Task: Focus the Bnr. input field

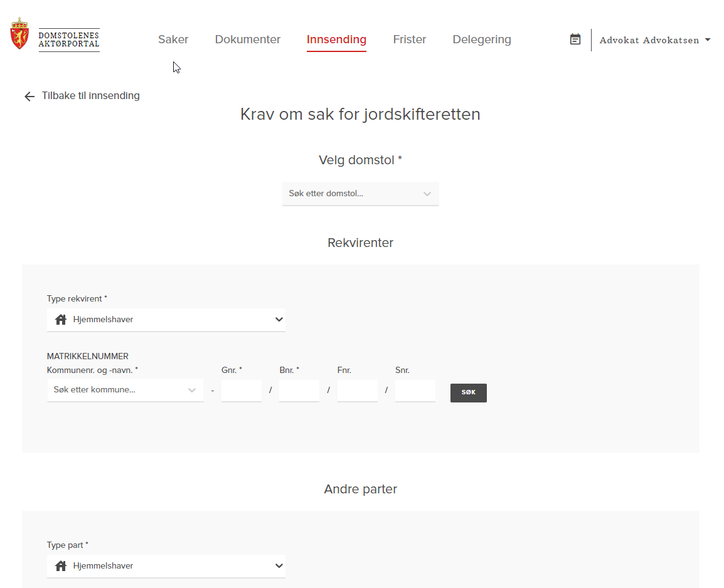Action: pyautogui.click(x=299, y=391)
